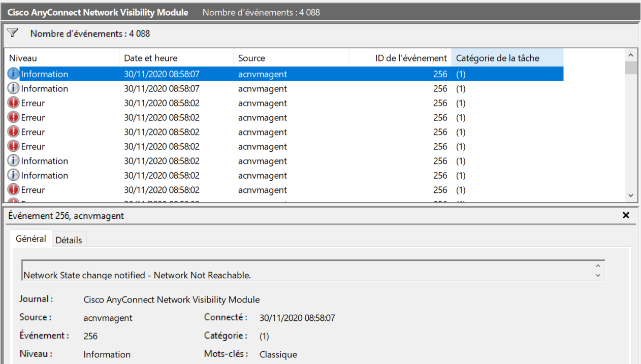
Task: Click 'Nombre d'événements : 4 088' beside the funnel
Action: point(90,34)
